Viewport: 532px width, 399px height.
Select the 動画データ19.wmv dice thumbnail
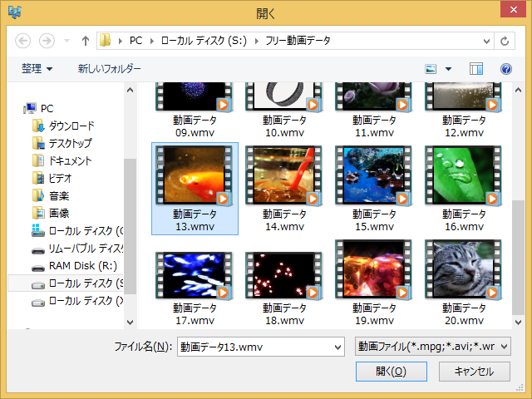[373, 269]
